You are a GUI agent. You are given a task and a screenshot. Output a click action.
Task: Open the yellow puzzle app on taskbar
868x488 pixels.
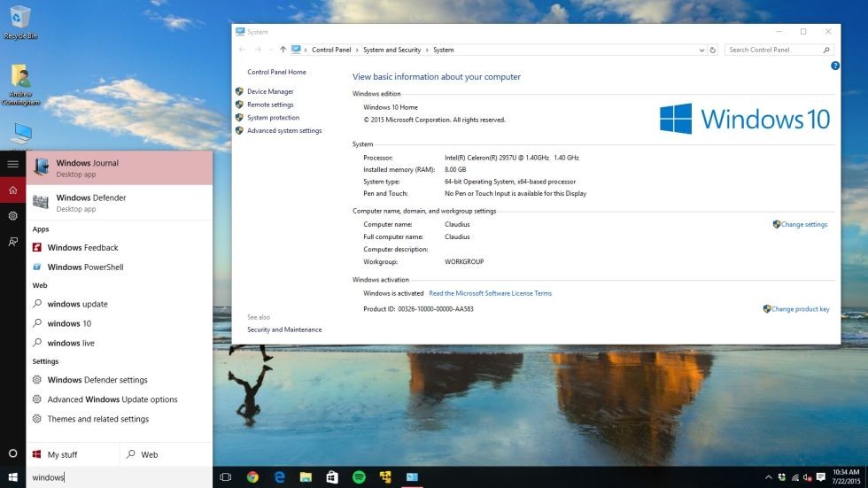pos(385,477)
